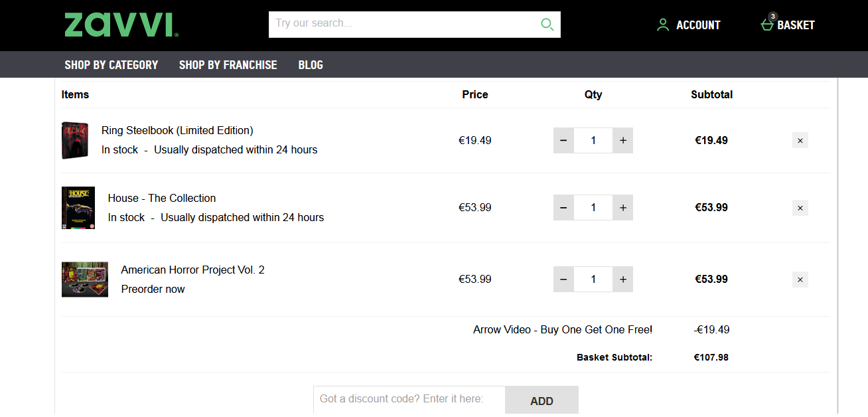Screen dimensions: 868x417
Task: Click Ring Steelbook quantity field
Action: [593, 140]
